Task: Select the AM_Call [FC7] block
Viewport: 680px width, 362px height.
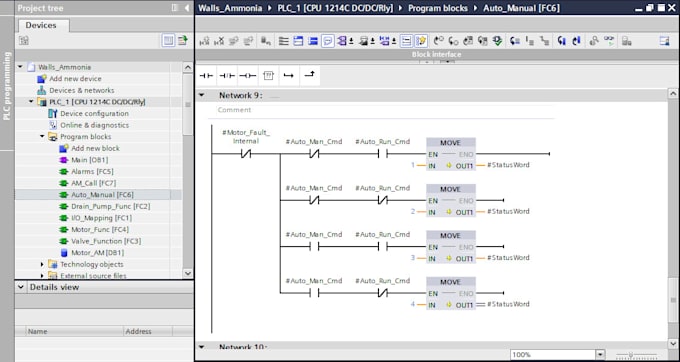Action: (93, 183)
